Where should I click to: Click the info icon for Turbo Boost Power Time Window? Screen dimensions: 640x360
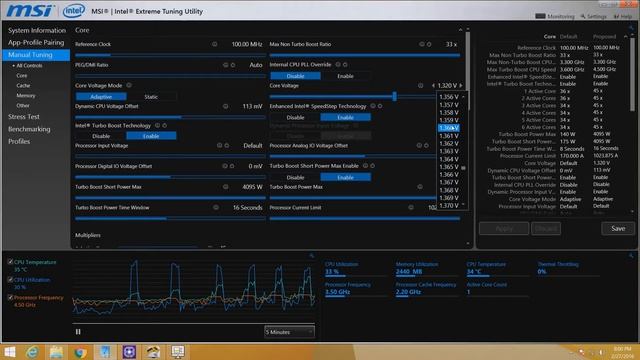pos(216,208)
